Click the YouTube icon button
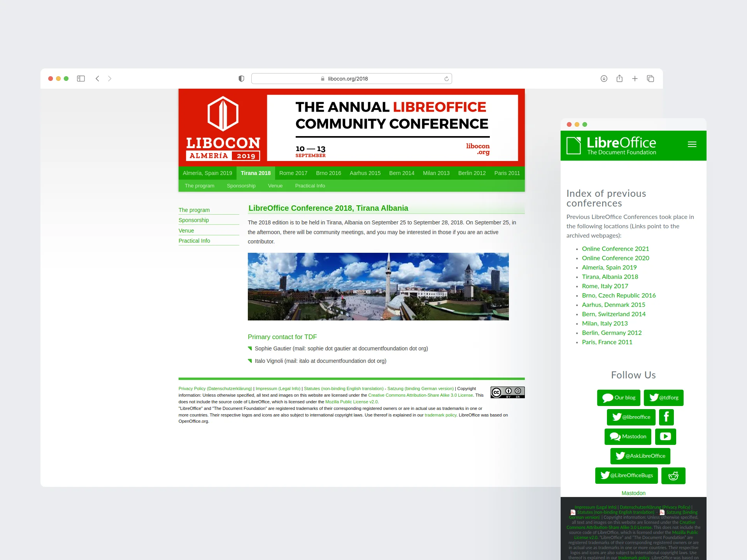Screen dimensions: 747x560 (666, 436)
